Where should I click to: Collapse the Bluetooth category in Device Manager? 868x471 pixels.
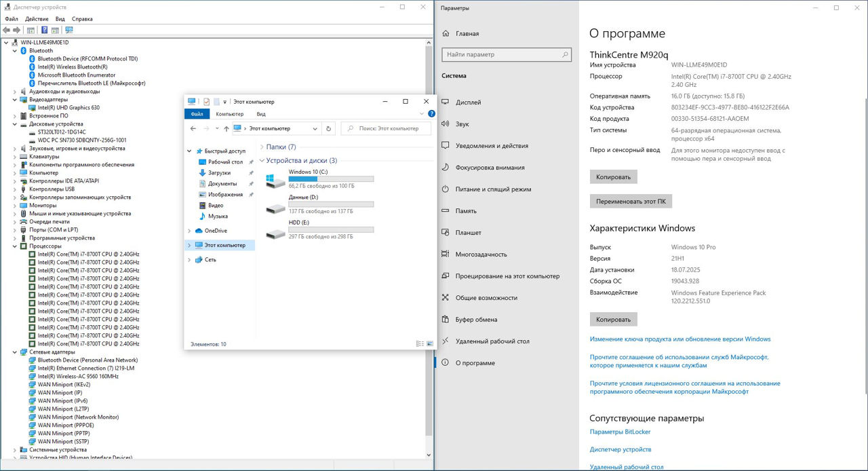click(15, 51)
